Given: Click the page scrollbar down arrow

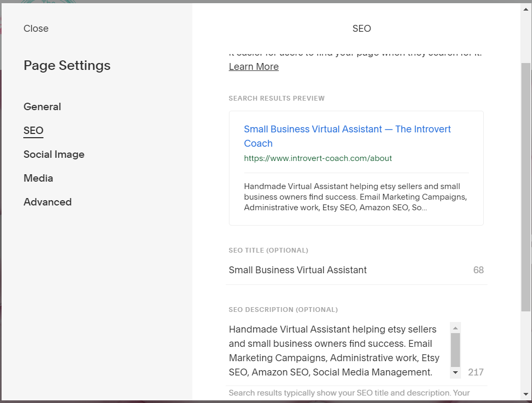Looking at the screenshot, I should click(x=526, y=394).
